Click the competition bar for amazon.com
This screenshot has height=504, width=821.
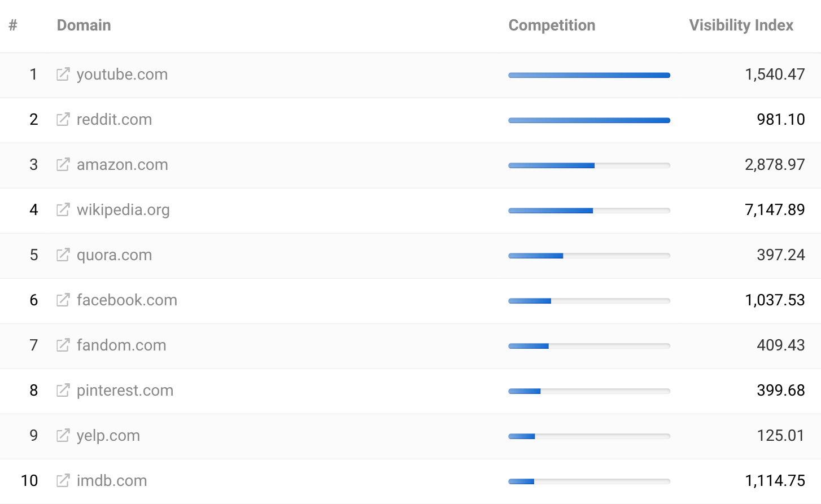click(589, 165)
